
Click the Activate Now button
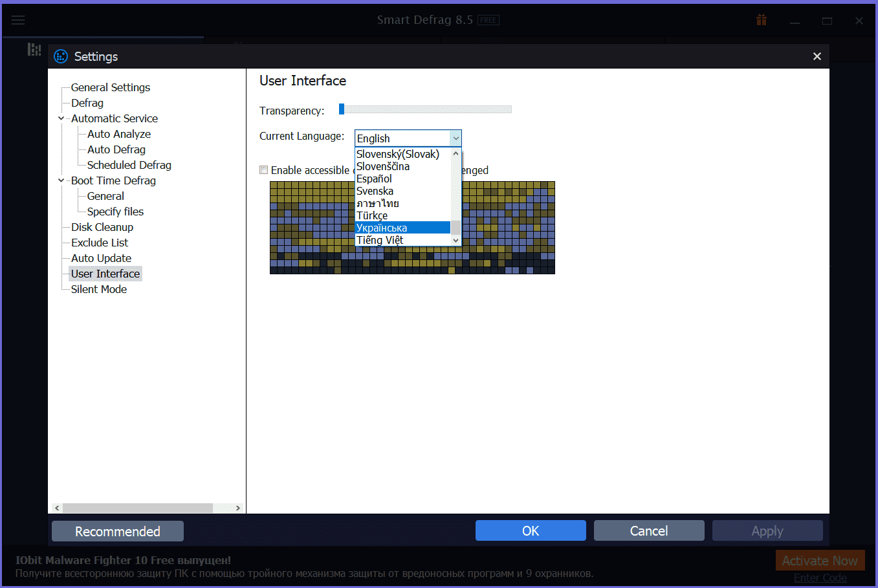pos(820,560)
